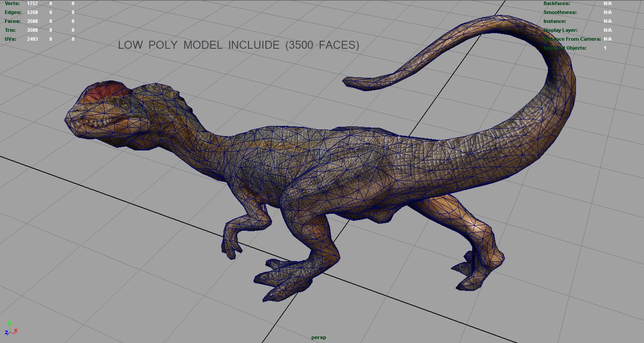Click the Smoothness: label
This screenshot has height=343, width=644.
560,12
